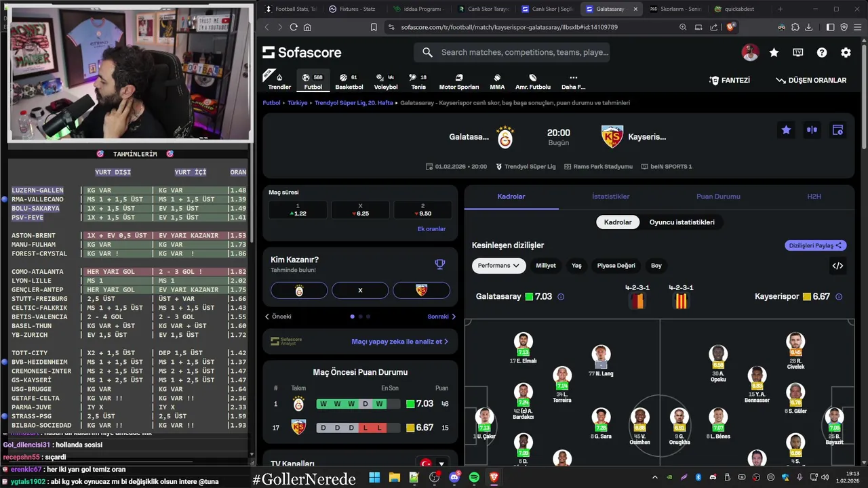The height and width of the screenshot is (488, 868).
Task: Reload the Sofascore page
Action: [x=293, y=27]
